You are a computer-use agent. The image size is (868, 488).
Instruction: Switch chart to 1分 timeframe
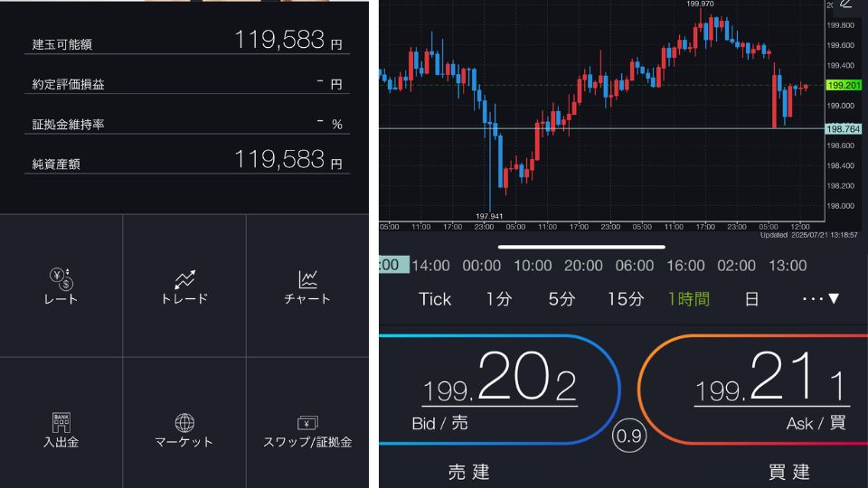tap(498, 299)
